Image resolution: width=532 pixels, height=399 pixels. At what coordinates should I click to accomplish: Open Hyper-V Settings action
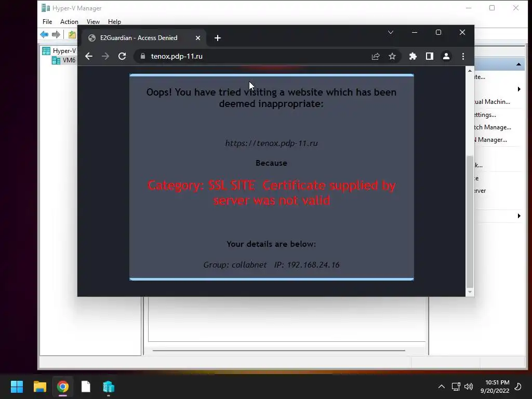(485, 115)
